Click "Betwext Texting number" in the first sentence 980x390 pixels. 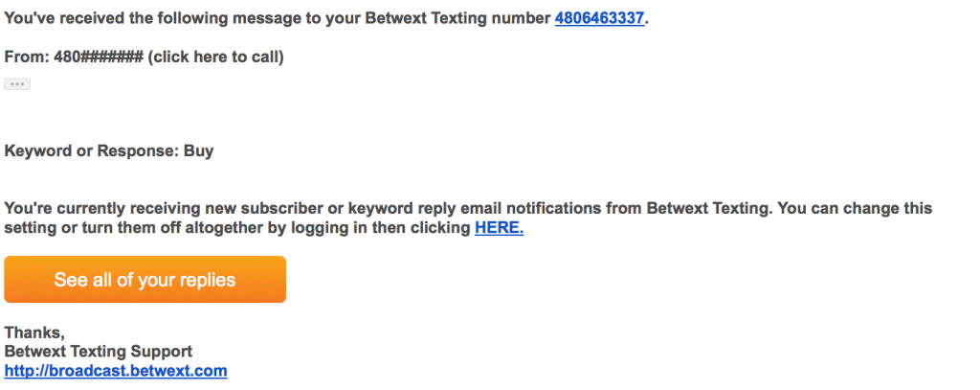pyautogui.click(x=457, y=19)
